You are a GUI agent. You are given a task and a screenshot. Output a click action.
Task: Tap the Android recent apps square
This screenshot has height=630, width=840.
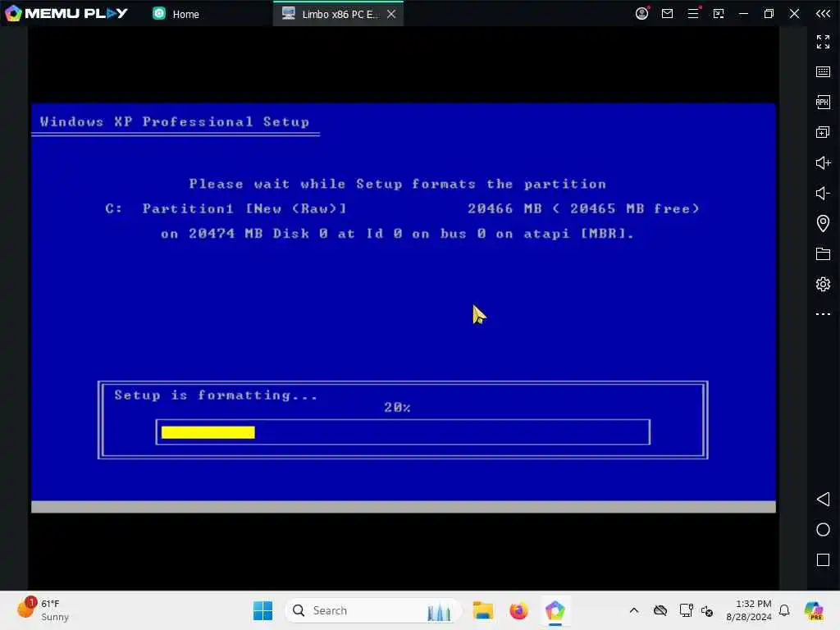point(823,559)
